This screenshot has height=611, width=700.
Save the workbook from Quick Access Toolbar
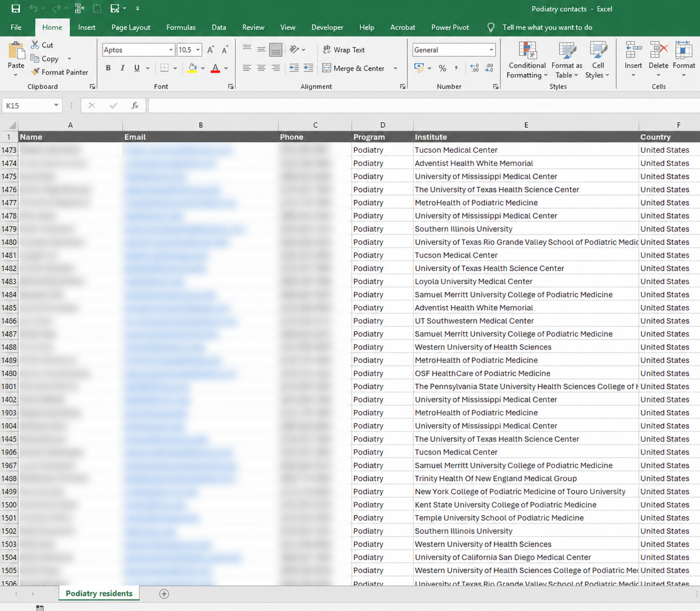(x=16, y=8)
